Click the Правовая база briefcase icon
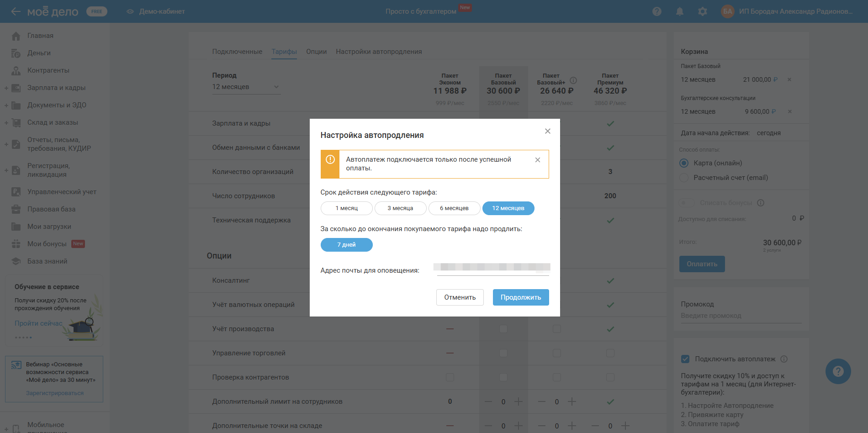 (16, 209)
